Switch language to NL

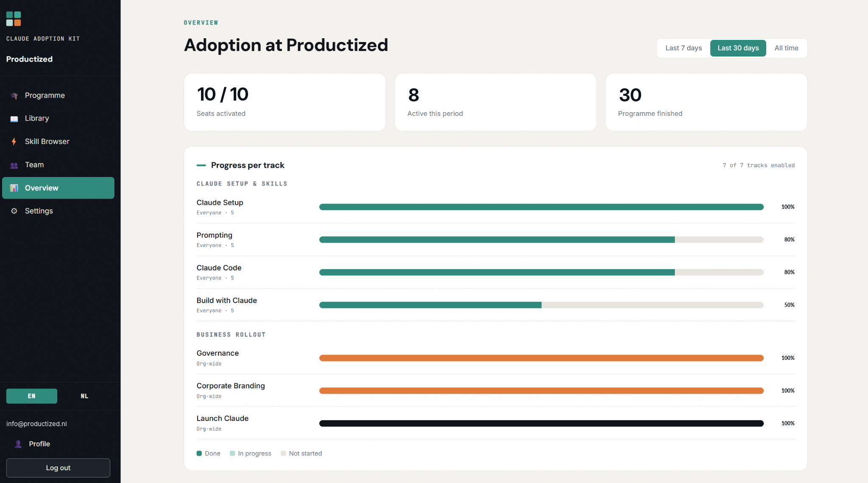pos(84,396)
